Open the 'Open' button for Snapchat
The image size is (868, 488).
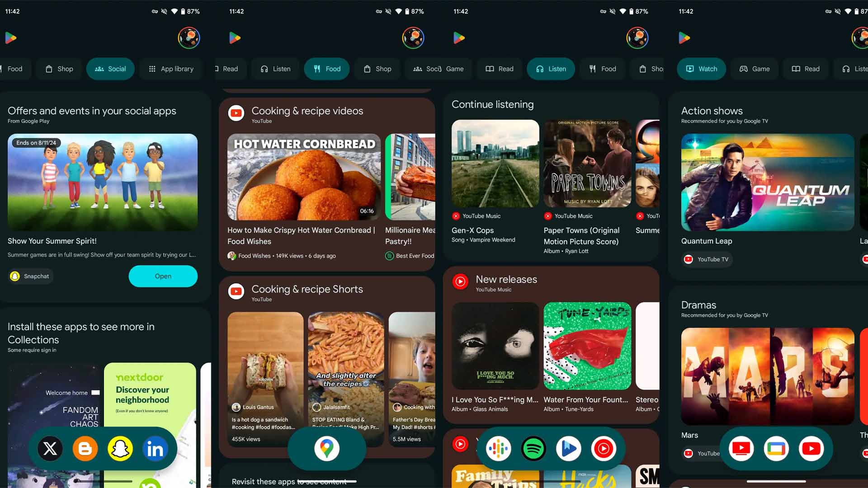pyautogui.click(x=162, y=276)
